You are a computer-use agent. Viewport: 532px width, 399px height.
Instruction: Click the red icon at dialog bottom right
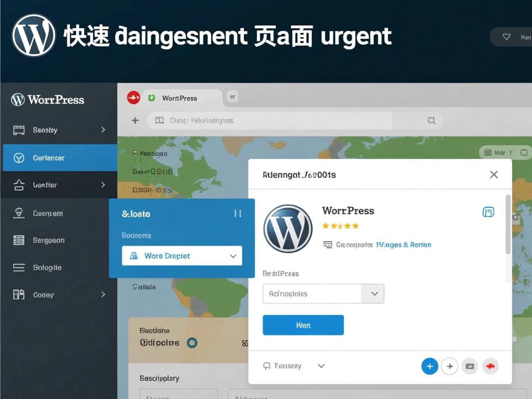click(x=490, y=366)
